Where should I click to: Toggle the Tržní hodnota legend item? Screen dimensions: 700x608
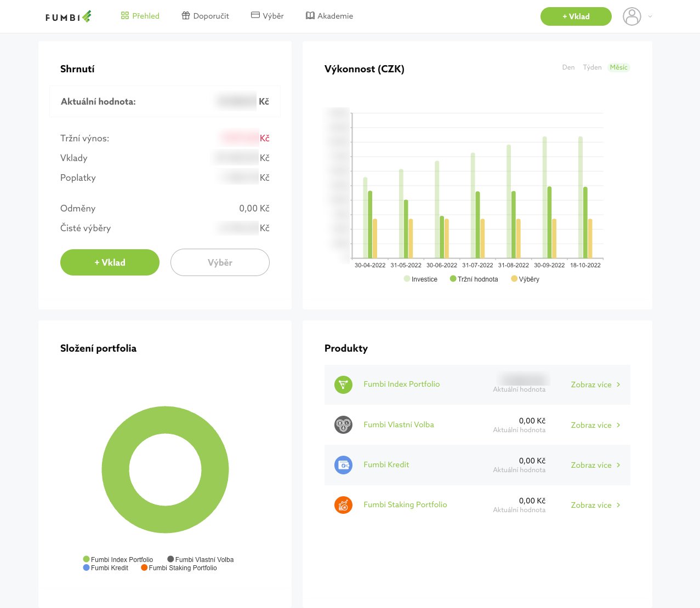pos(474,279)
